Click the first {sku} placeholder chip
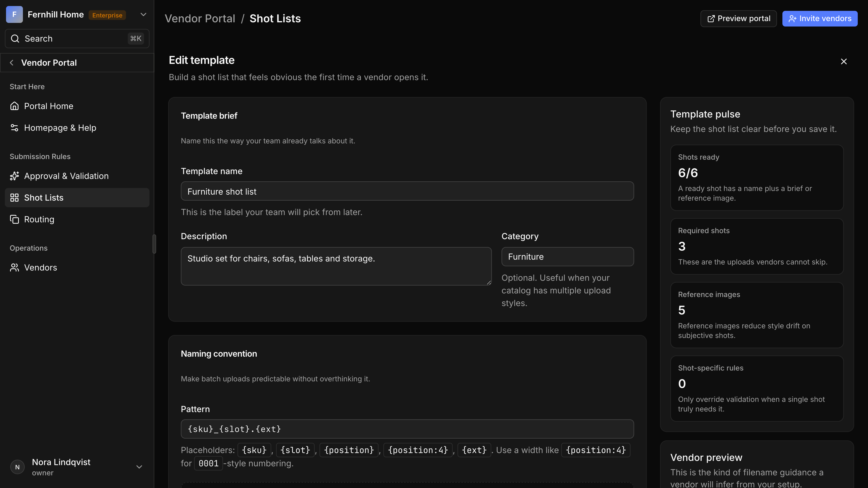Screen dimensions: 868x488 [x=254, y=450]
